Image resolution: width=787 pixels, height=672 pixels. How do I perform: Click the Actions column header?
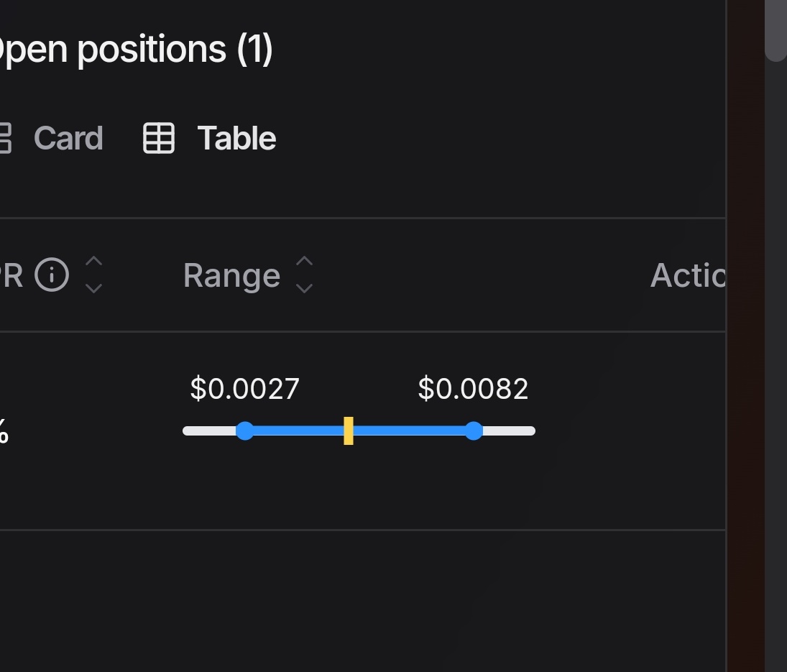[688, 275]
